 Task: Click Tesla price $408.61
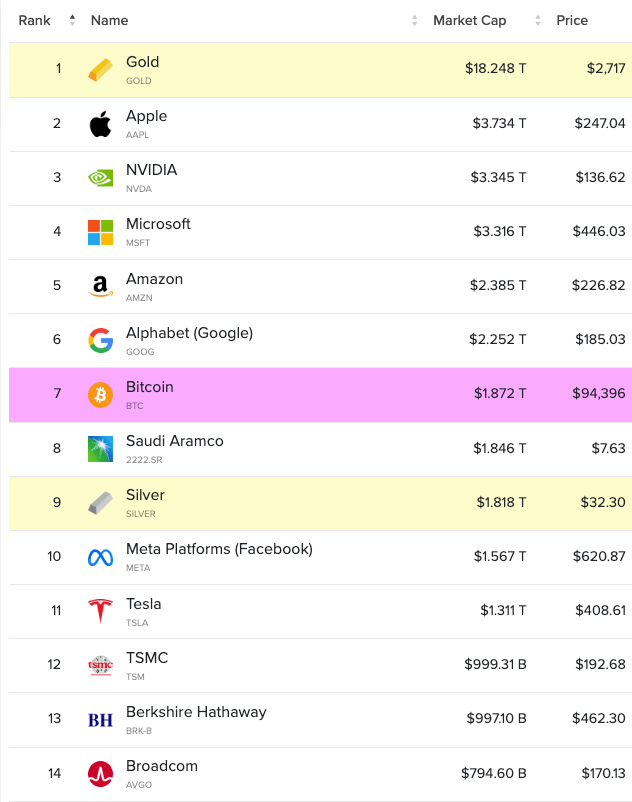[600, 610]
